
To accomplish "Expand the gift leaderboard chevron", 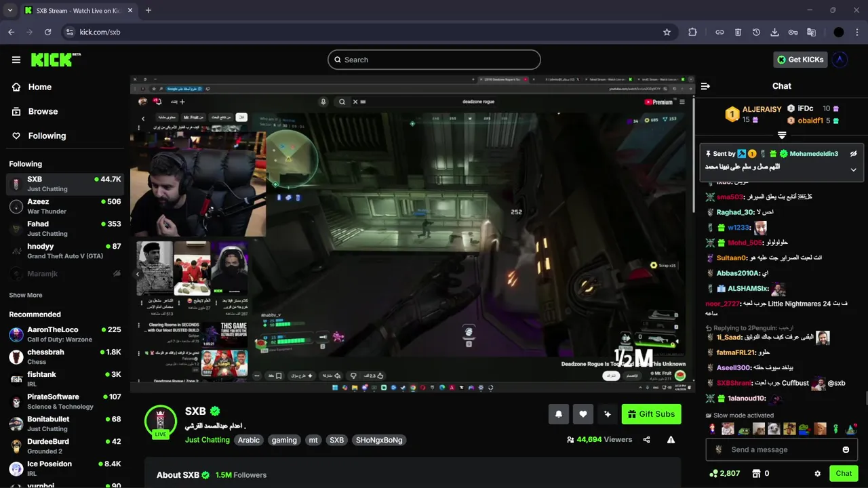I will click(782, 136).
